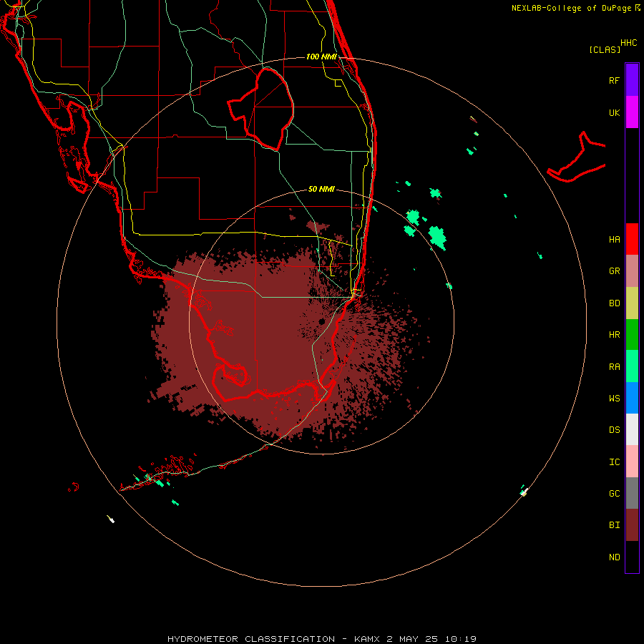This screenshot has width=644, height=644.
Task: Click the radar site black dot at center
Action: coord(321,321)
